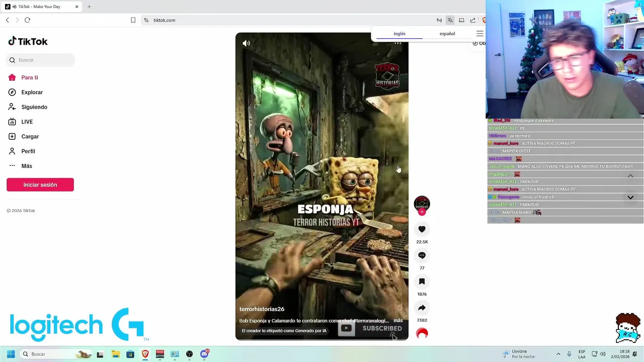
Task: Select the TikTok - Make Your Day tab
Action: [42, 7]
